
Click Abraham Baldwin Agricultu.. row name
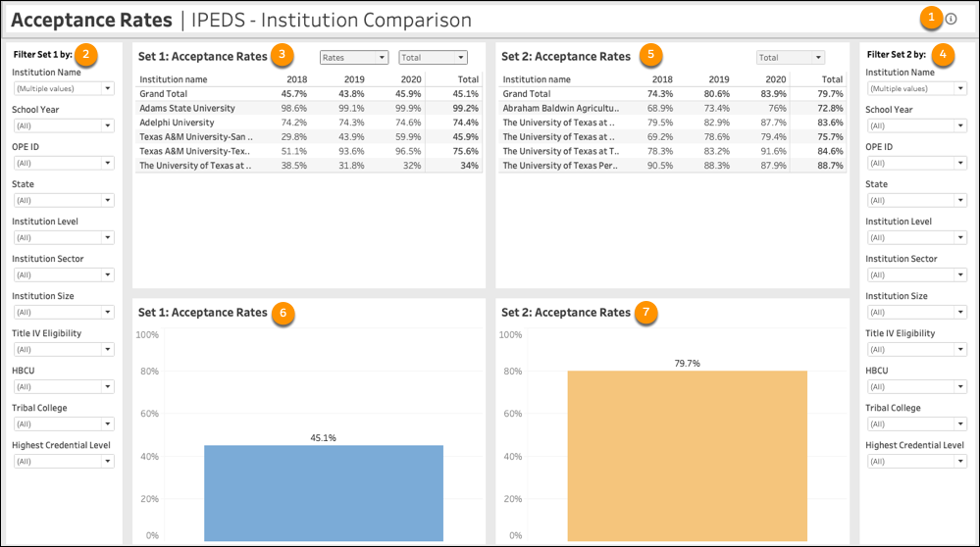pyautogui.click(x=560, y=108)
